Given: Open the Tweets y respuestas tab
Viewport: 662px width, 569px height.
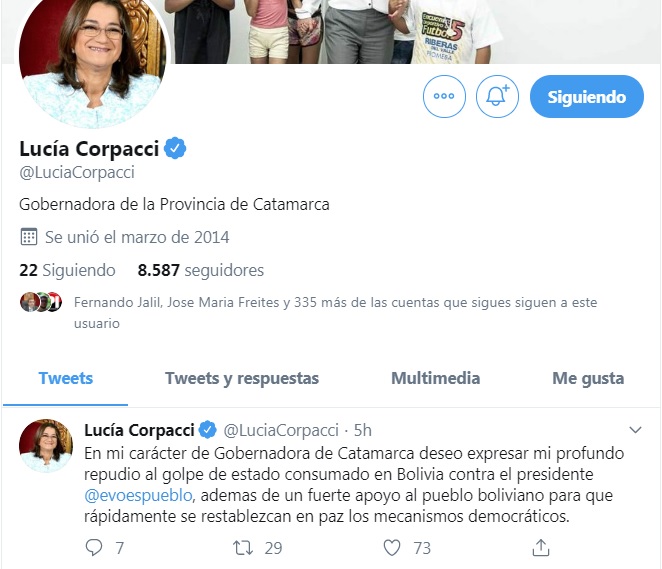Looking at the screenshot, I should click(242, 378).
